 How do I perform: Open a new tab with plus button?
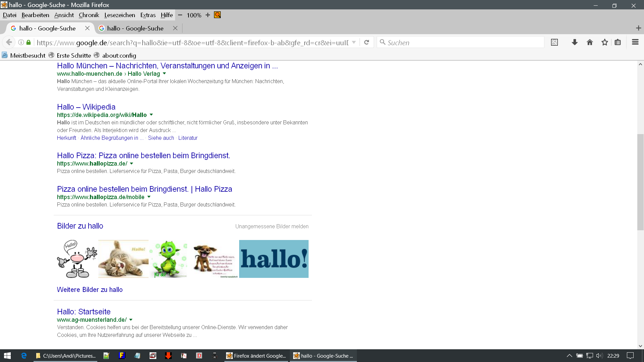[x=638, y=28]
